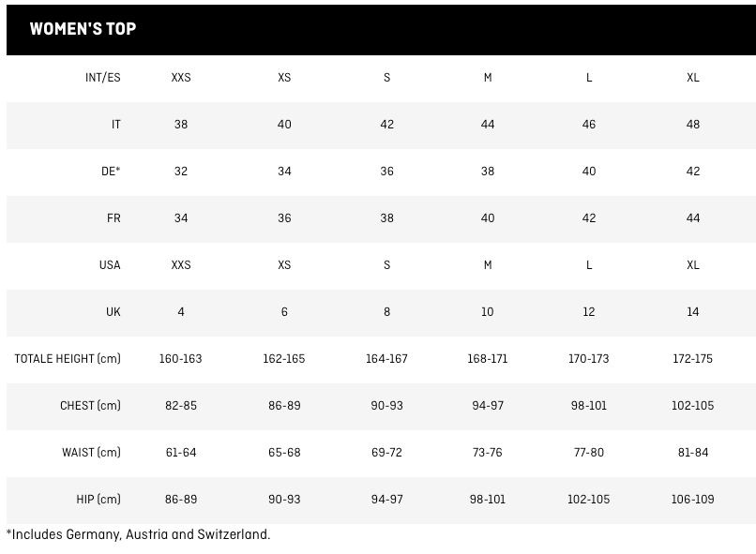The width and height of the screenshot is (756, 554).
Task: Click the chest measurement 94-97
Action: [x=488, y=406]
